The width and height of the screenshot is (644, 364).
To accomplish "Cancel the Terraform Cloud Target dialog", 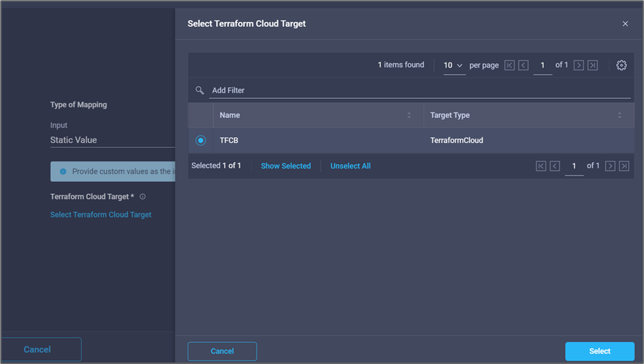I will [x=222, y=351].
